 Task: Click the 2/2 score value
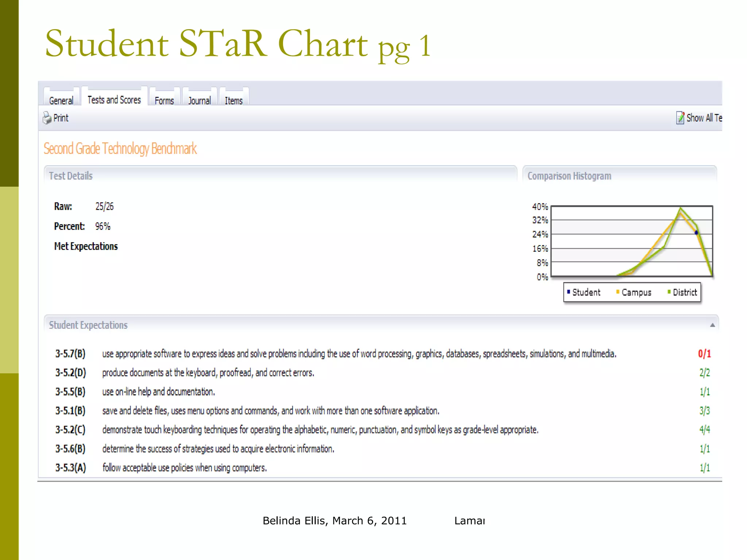[x=704, y=373]
